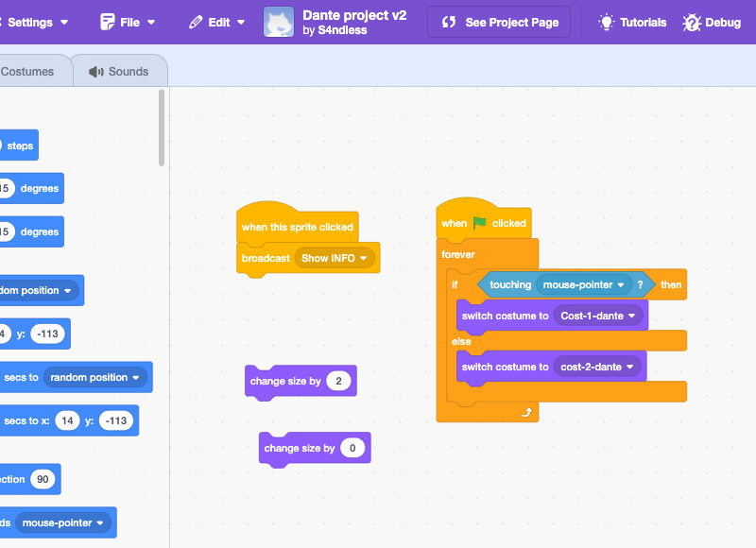Switch to the Costumes tab
The image size is (756, 548).
pyautogui.click(x=27, y=71)
